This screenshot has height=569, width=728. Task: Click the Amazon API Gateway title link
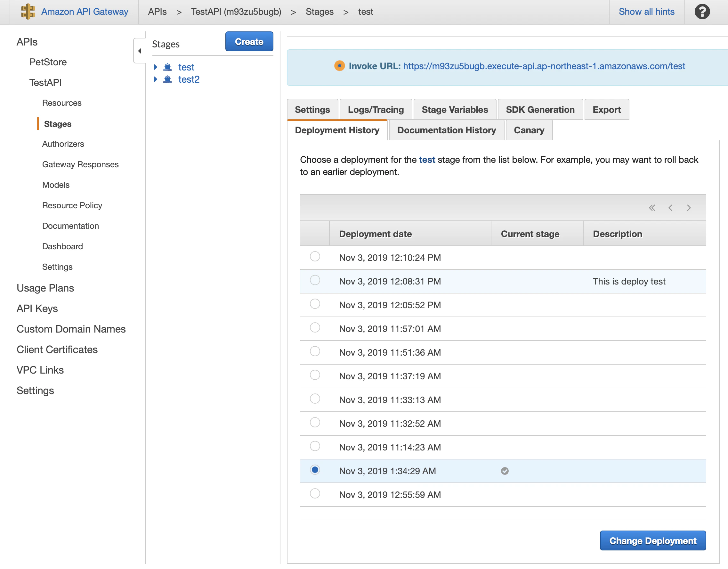(x=85, y=12)
